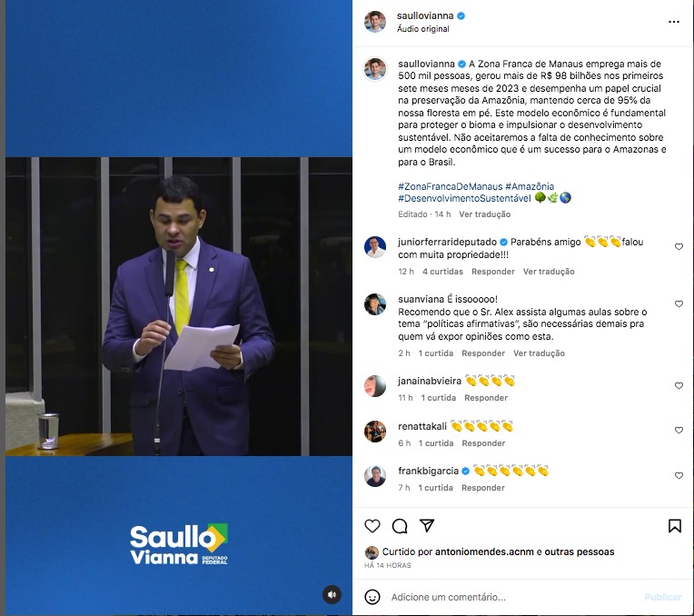Open saullovianna's header profile picture

(375, 22)
